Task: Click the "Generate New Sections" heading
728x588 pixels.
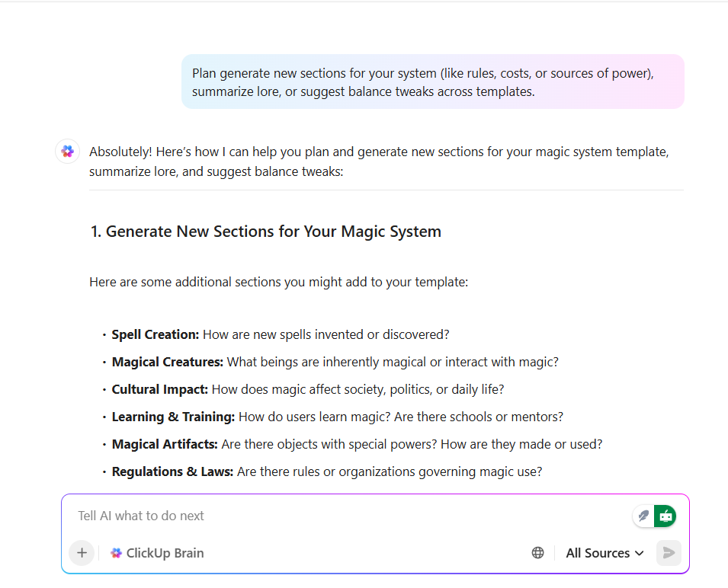Action: coord(266,232)
